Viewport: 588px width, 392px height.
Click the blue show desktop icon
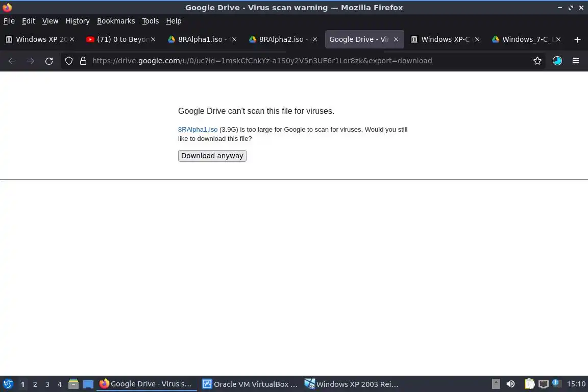88,384
